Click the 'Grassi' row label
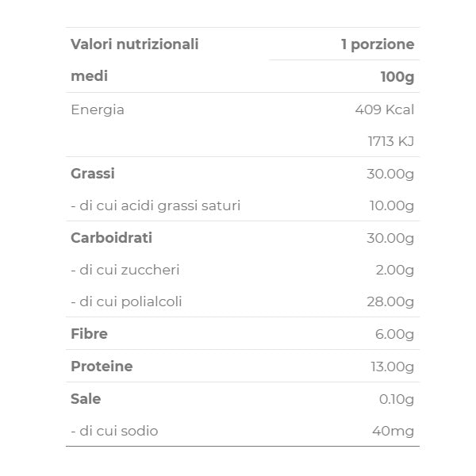 93,173
